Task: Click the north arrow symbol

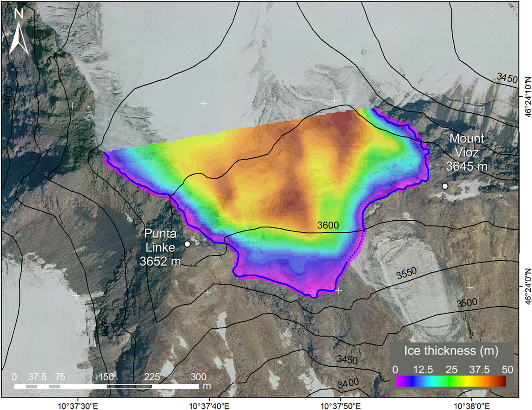Action: click(19, 37)
